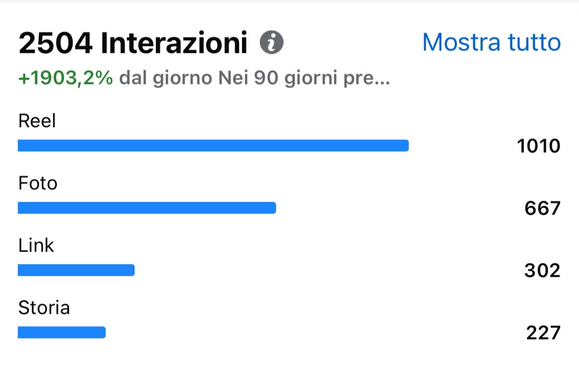The image size is (579, 392).
Task: Click the green +1903,2% percentage
Action: (x=66, y=78)
